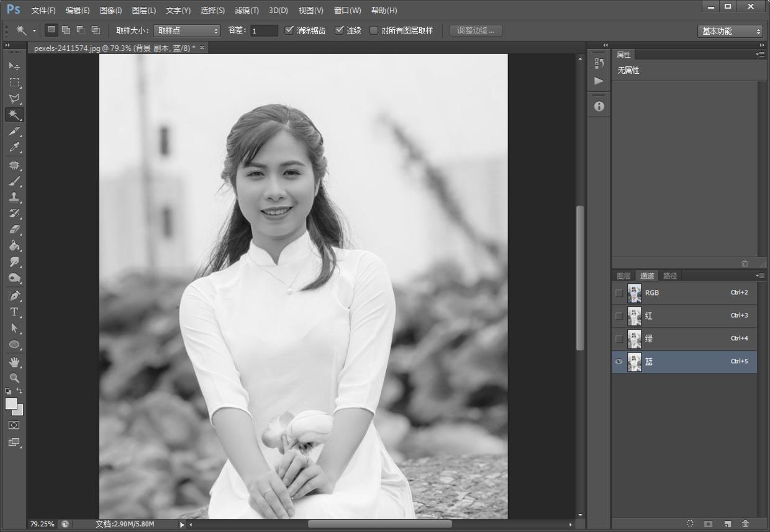This screenshot has height=532, width=770.
Task: Select the Eyedropper tool in toolbar
Action: click(x=15, y=148)
